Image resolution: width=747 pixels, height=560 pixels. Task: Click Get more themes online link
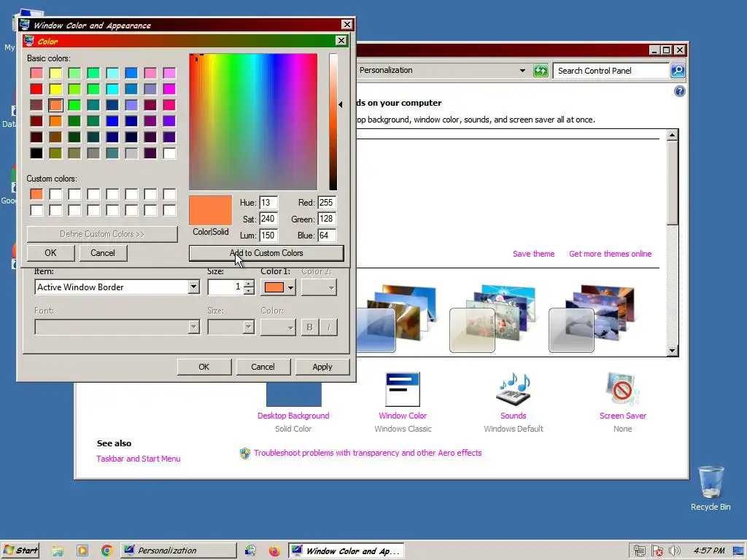point(611,254)
